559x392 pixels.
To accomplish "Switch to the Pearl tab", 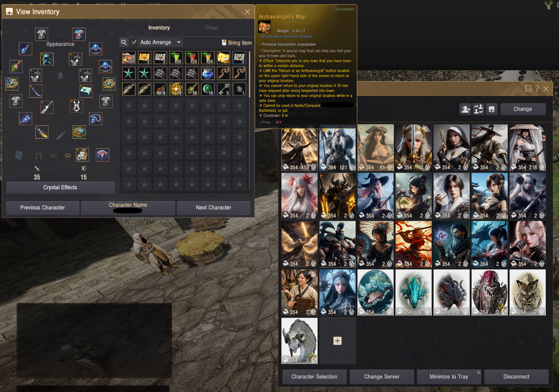I will 212,28.
